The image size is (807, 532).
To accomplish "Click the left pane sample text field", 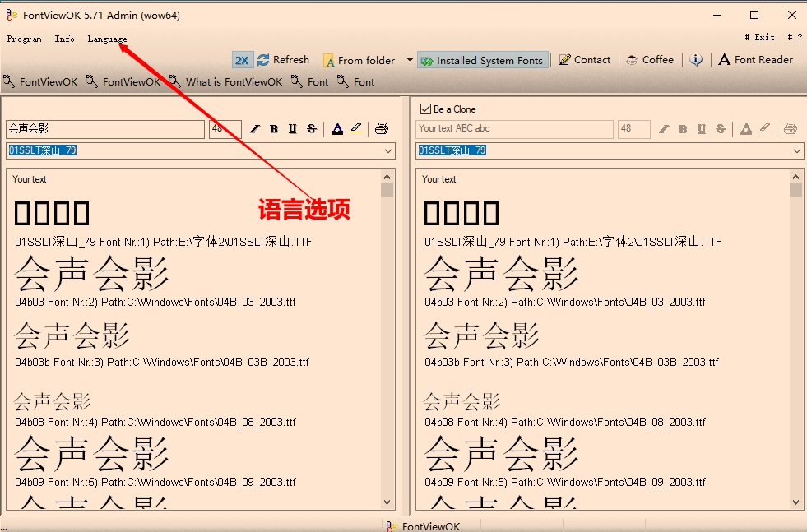I will [x=105, y=129].
